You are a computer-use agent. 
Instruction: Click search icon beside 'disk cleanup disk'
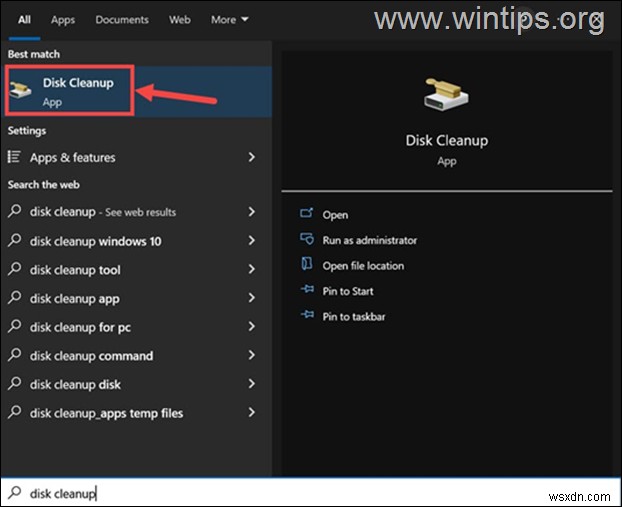tap(14, 383)
